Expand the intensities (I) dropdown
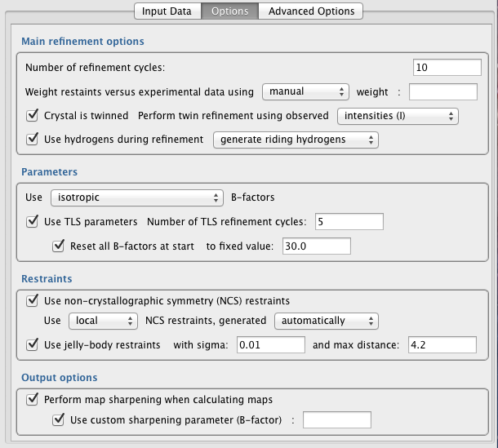Image resolution: width=498 pixels, height=448 pixels. click(x=398, y=116)
